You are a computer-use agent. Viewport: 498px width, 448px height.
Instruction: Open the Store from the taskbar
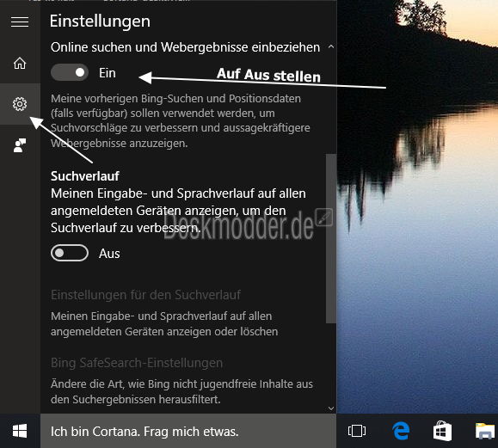click(x=442, y=431)
